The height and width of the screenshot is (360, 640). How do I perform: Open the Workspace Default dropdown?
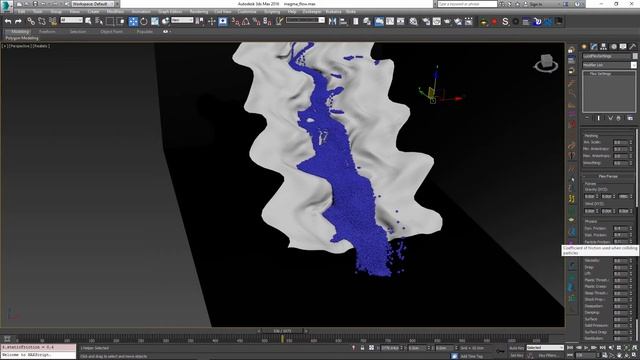point(93,4)
